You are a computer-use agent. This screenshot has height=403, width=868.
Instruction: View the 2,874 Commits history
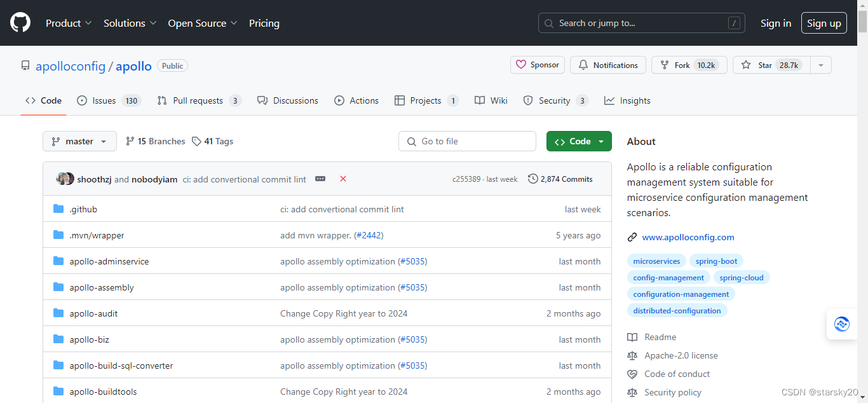tap(560, 179)
